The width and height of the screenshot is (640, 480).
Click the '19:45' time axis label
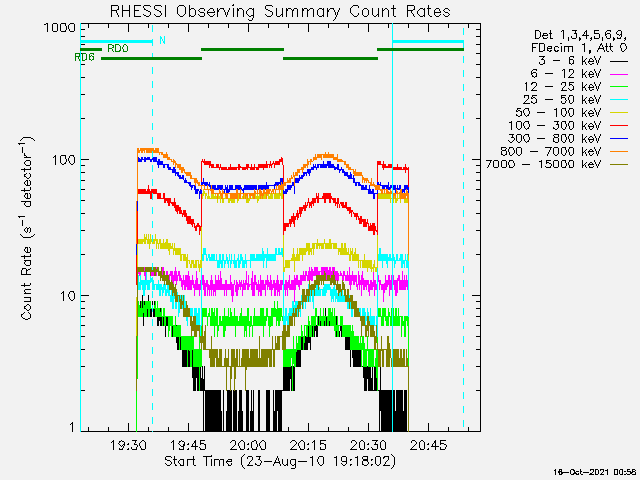[x=188, y=445]
